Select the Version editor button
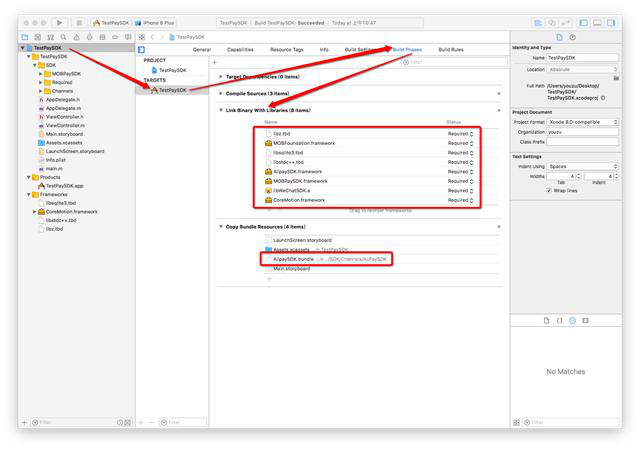The height and width of the screenshot is (450, 640). (565, 23)
